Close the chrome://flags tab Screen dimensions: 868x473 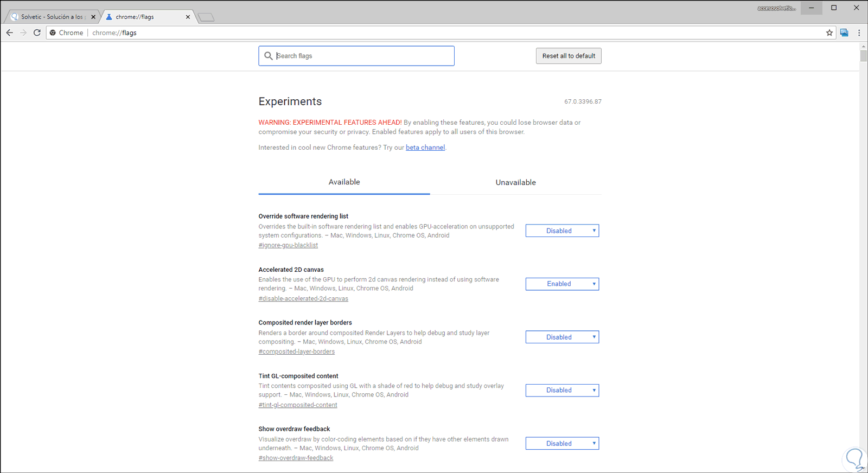188,17
